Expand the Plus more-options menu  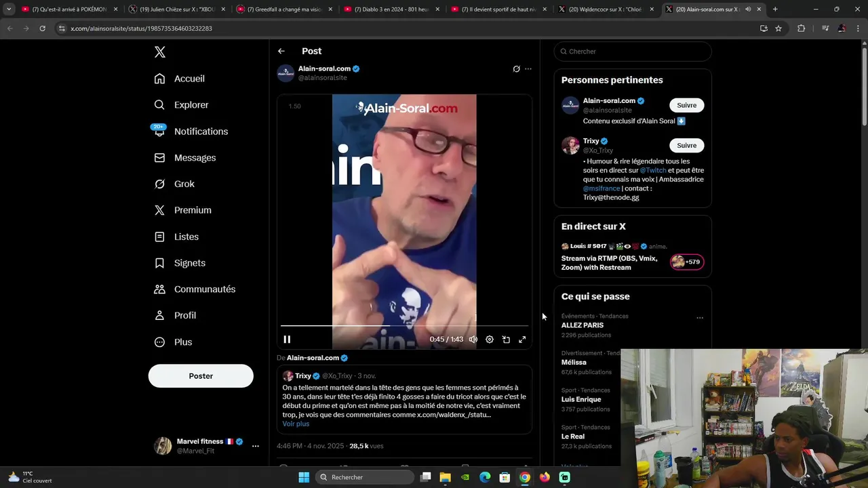tap(173, 342)
